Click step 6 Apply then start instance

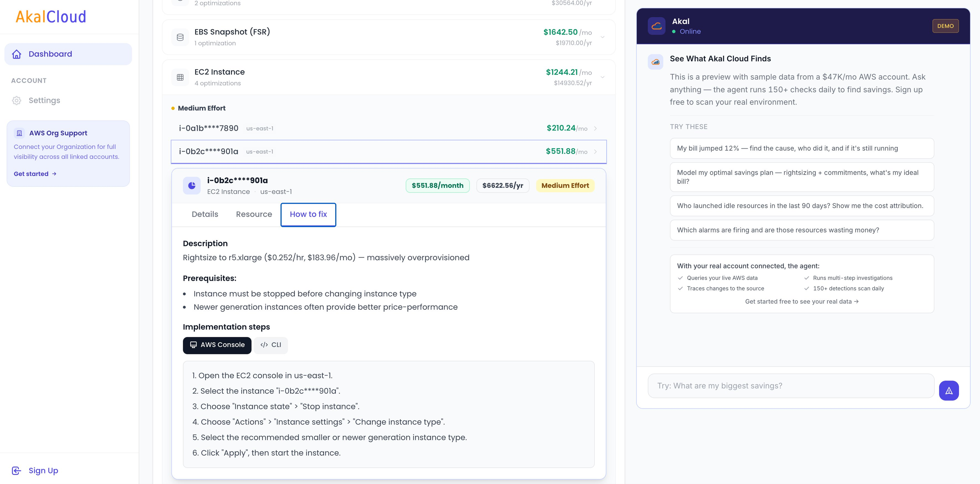tap(266, 453)
